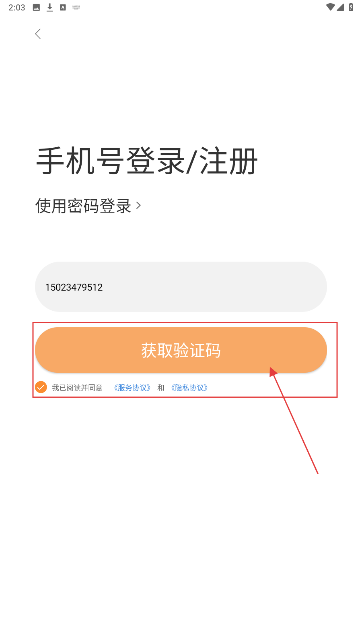Image resolution: width=362 pixels, height=644 pixels.
Task: Expand the chevron beside 使用密码登录
Action: click(138, 206)
